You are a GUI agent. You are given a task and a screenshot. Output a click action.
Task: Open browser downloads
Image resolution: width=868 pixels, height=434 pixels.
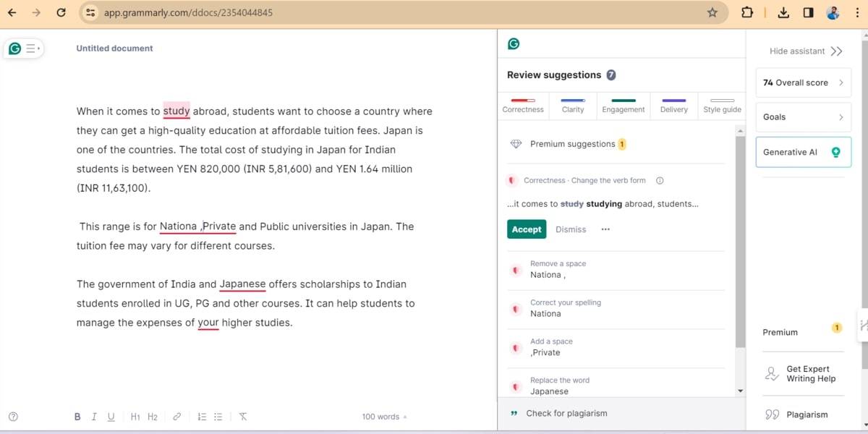point(783,12)
